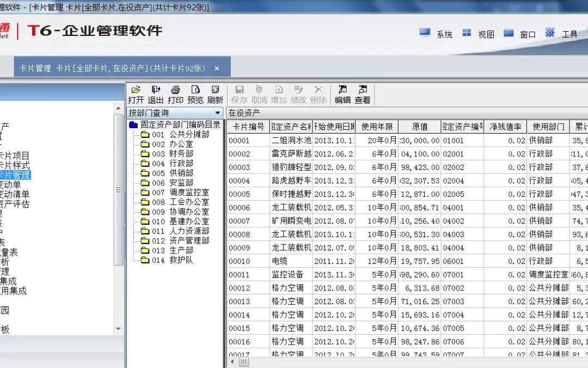
Task: Select department folder 002 办公室
Action: 167,144
